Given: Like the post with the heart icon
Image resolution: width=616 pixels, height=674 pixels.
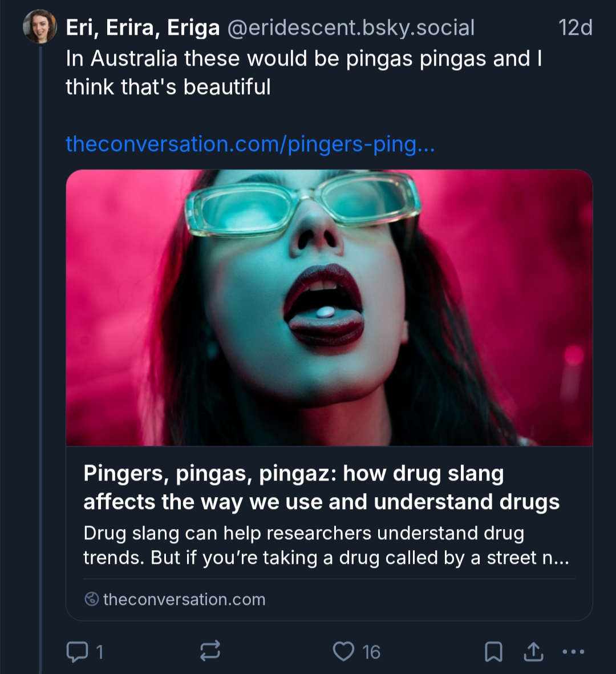Looking at the screenshot, I should pyautogui.click(x=343, y=651).
